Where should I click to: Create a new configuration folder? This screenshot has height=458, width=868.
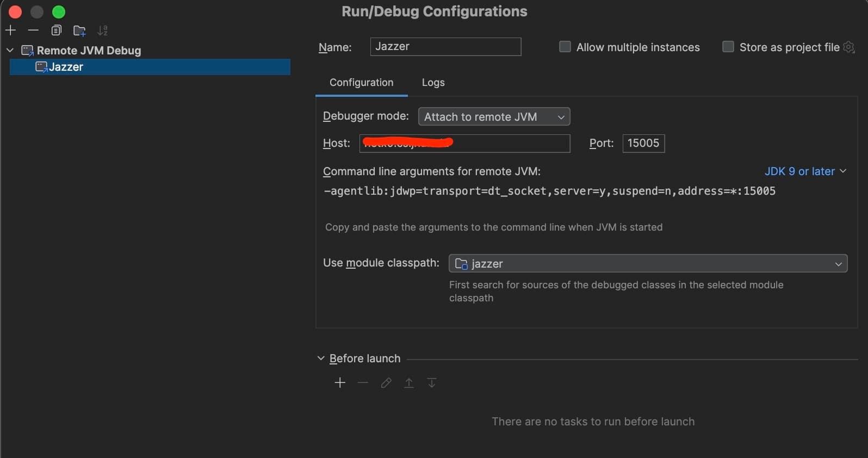[x=79, y=30]
